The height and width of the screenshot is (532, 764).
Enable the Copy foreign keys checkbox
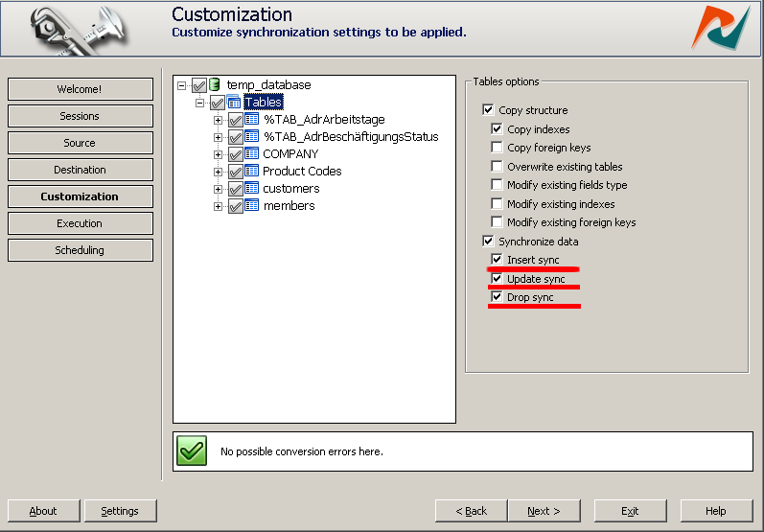pos(497,147)
